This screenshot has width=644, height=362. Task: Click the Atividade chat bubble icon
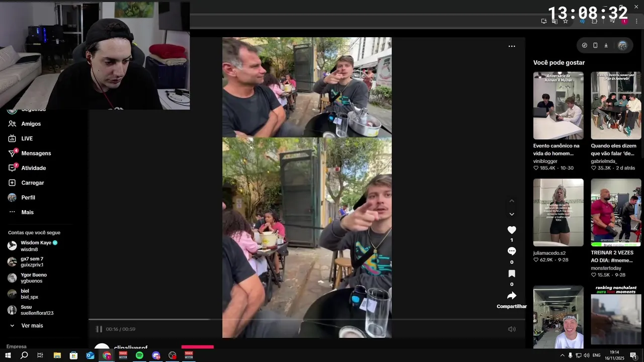(x=12, y=168)
